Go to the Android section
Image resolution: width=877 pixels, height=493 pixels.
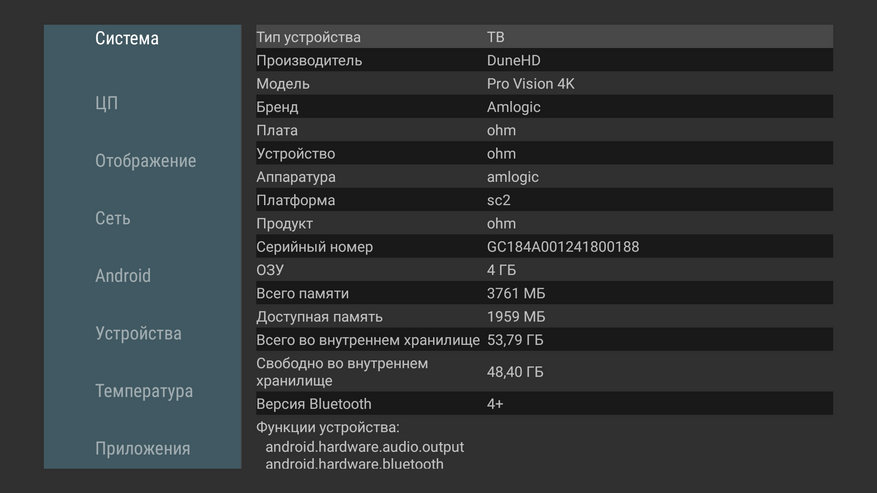123,276
